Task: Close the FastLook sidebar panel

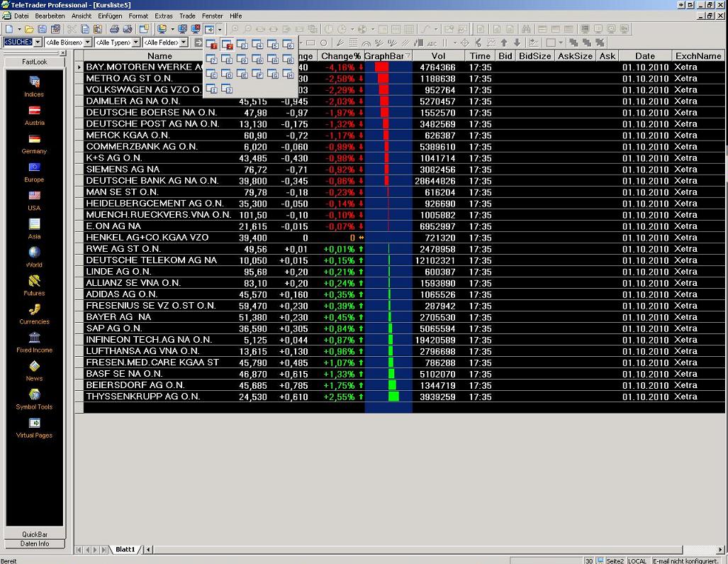Action: click(63, 53)
